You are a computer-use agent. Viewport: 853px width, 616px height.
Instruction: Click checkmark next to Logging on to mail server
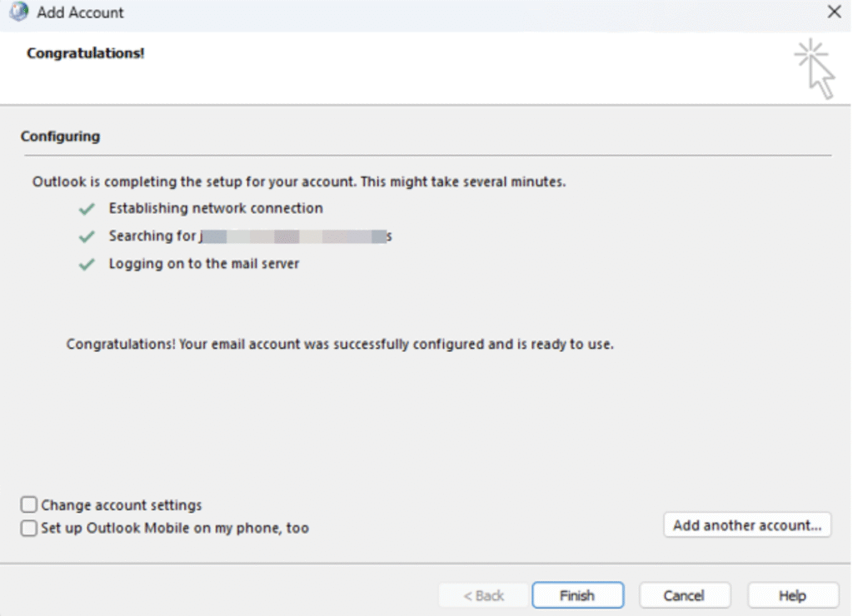coord(87,262)
